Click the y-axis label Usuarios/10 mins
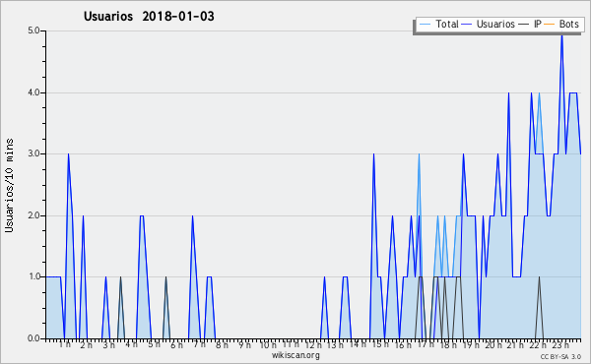591x364 pixels. (9, 185)
